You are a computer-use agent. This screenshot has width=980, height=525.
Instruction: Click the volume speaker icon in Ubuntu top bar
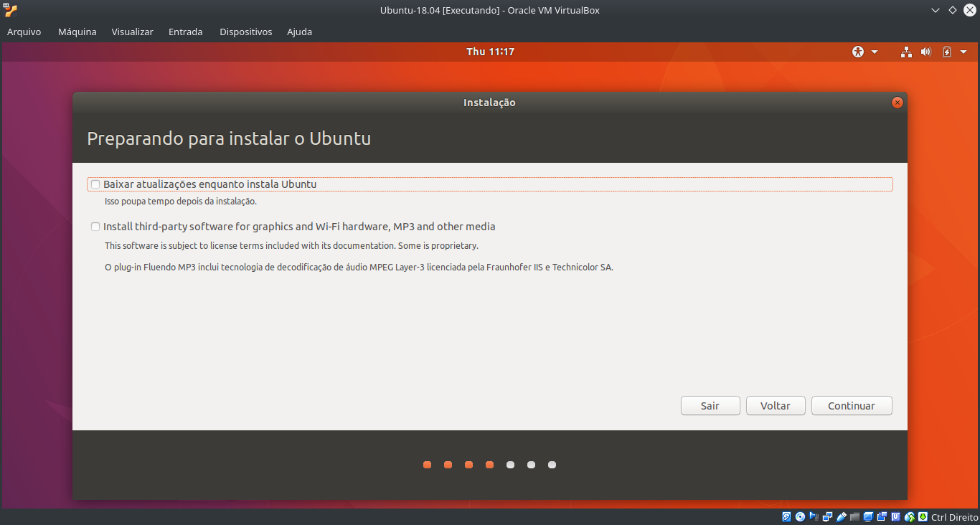coord(925,52)
